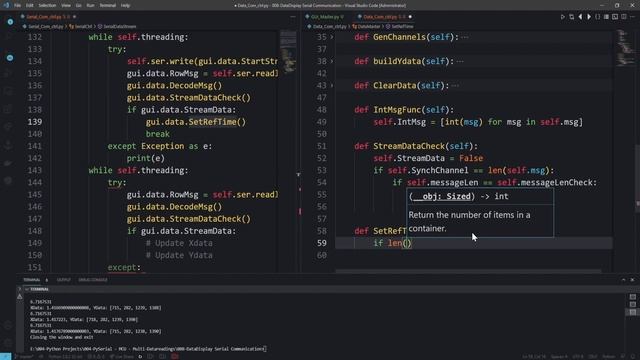Image resolution: width=640 pixels, height=360 pixels.
Task: Click 'print(e)' on line 142
Action: 146,158
